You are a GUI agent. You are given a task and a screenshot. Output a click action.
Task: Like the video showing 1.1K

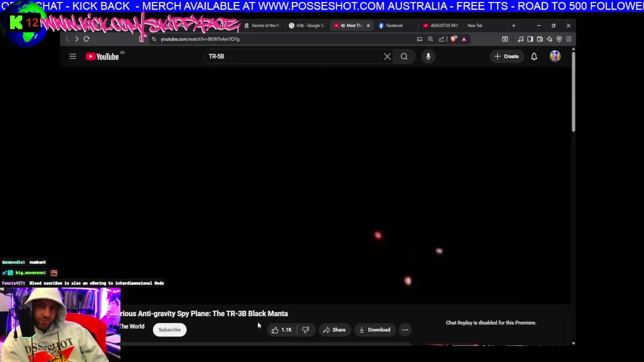(281, 330)
